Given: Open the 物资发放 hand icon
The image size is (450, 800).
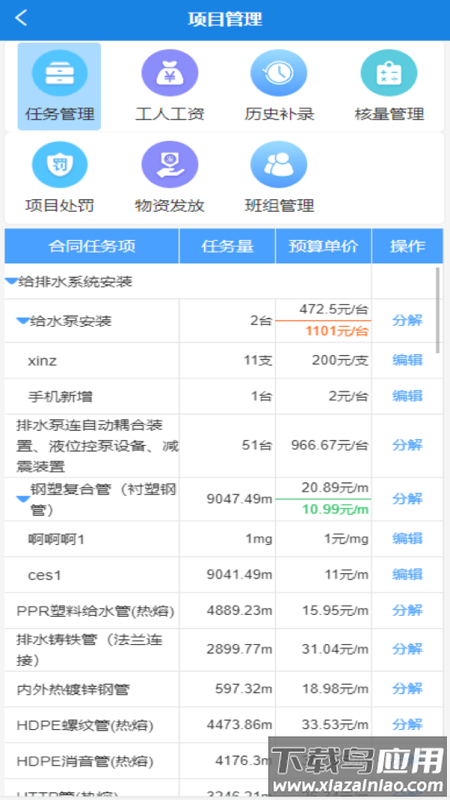Looking at the screenshot, I should click(169, 164).
